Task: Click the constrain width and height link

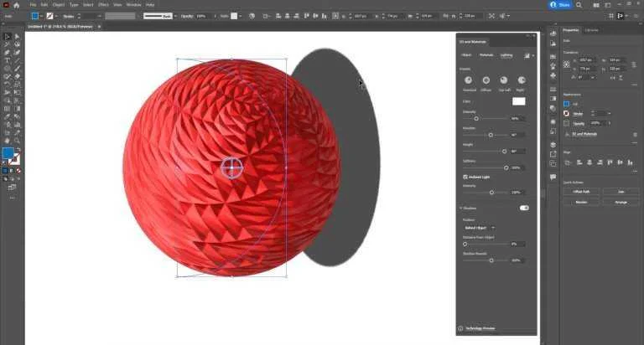Action: coord(634,64)
